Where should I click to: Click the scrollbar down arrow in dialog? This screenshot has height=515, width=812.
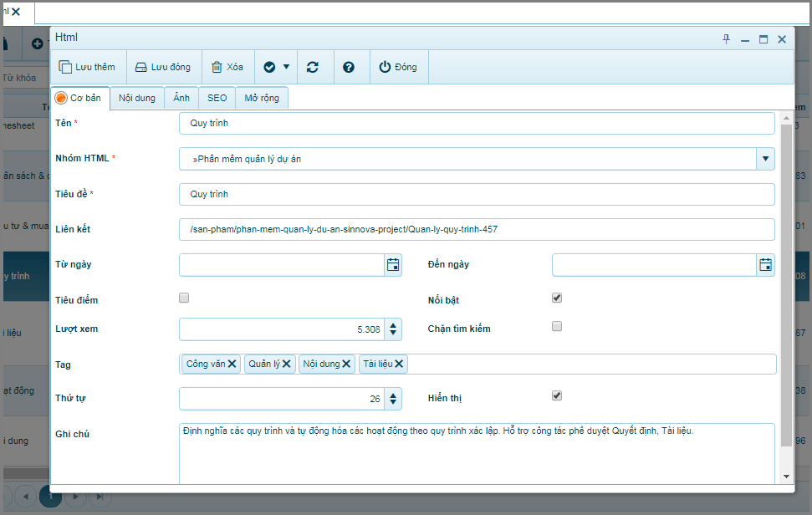tap(786, 477)
